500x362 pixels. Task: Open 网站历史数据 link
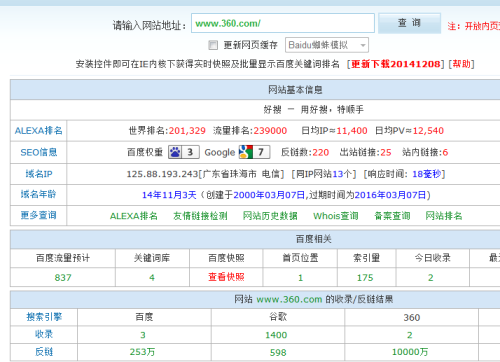tap(270, 216)
